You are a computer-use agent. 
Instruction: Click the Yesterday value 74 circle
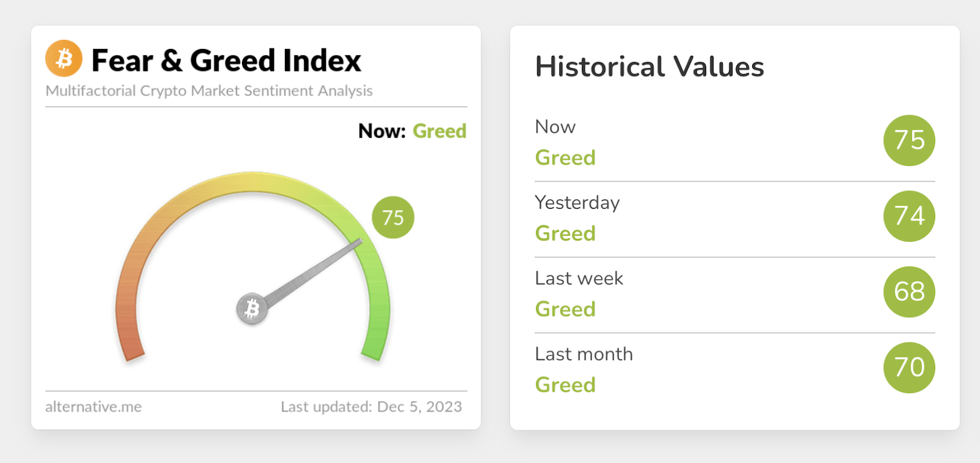coord(909,216)
